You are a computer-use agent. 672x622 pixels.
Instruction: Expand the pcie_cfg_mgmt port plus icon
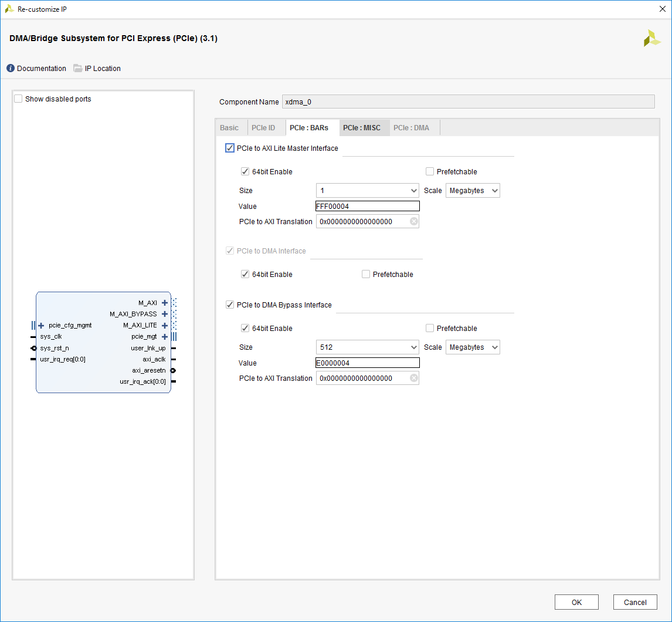tap(41, 325)
